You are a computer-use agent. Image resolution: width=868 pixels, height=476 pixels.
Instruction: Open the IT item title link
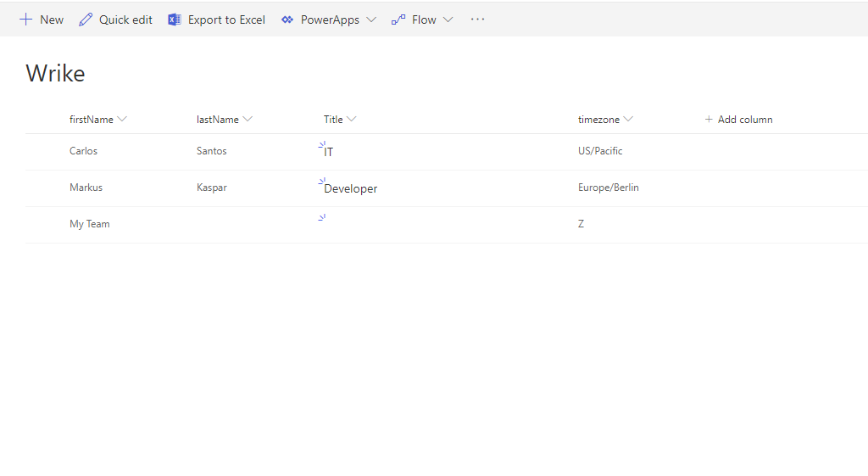coord(329,153)
